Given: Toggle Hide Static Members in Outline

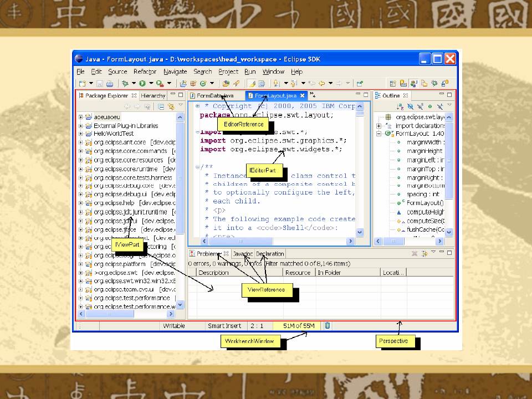Looking at the screenshot, I should point(421,106).
